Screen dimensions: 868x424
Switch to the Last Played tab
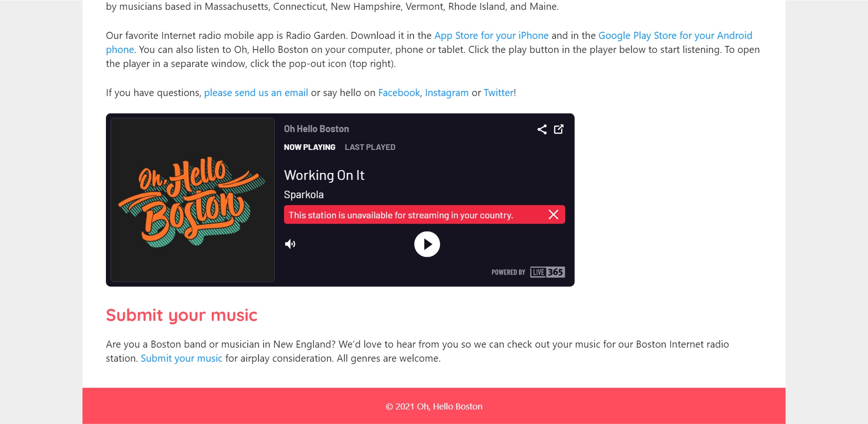point(370,147)
